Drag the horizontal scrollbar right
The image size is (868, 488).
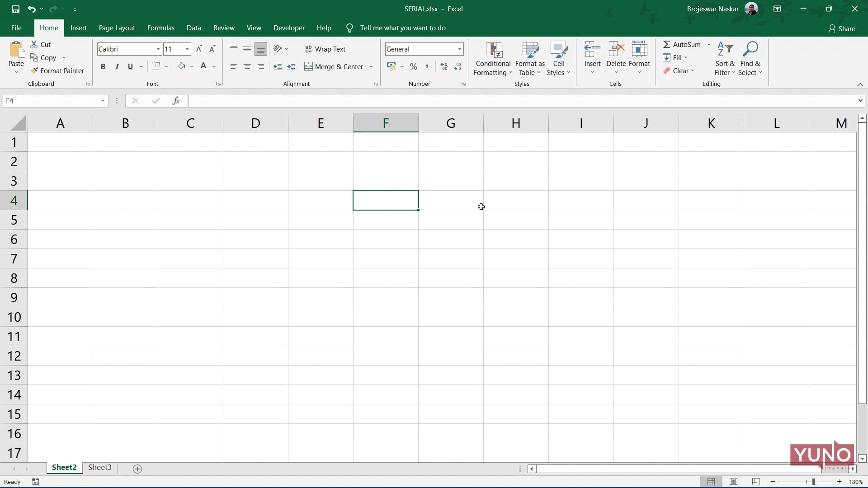[x=854, y=469]
